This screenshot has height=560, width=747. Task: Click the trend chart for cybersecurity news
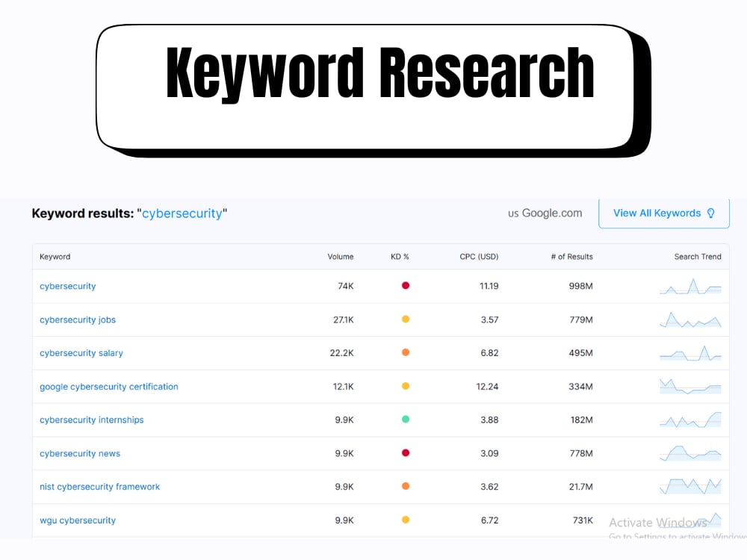click(x=690, y=453)
